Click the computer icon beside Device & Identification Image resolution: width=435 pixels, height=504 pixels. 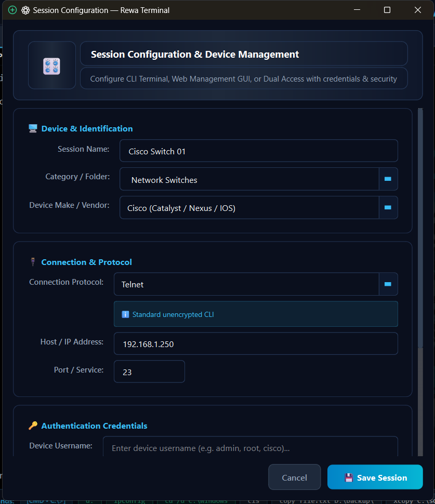(x=33, y=128)
